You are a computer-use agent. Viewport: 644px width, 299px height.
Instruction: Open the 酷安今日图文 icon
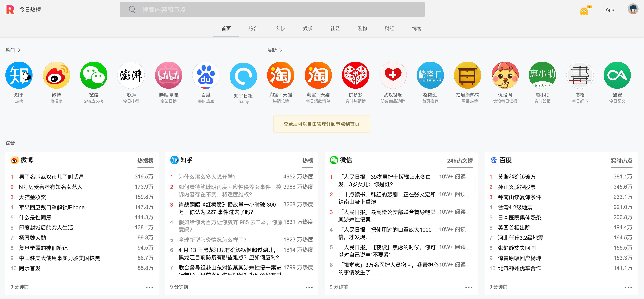point(617,75)
